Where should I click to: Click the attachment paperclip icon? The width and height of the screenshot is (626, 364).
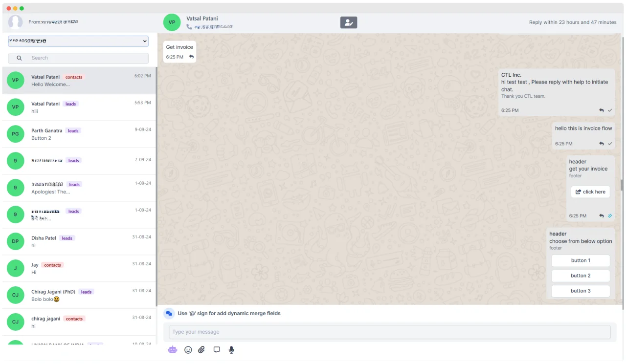point(201,350)
